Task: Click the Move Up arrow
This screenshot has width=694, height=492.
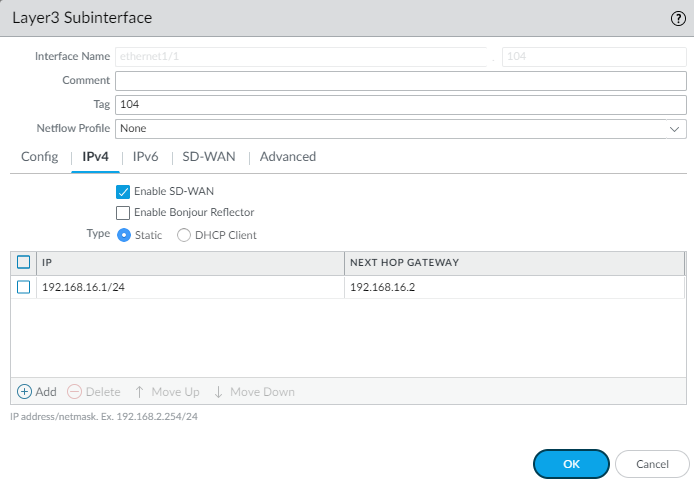Action: tap(139, 392)
